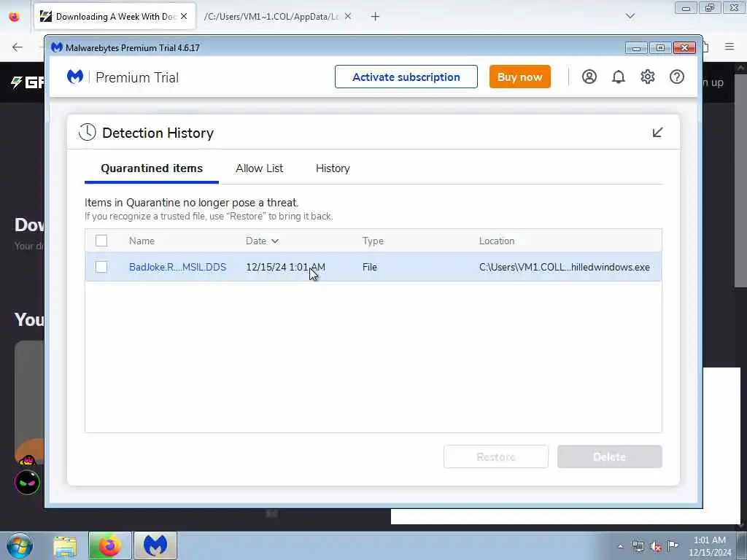Click the Name column header
This screenshot has width=747, height=560.
click(x=142, y=241)
